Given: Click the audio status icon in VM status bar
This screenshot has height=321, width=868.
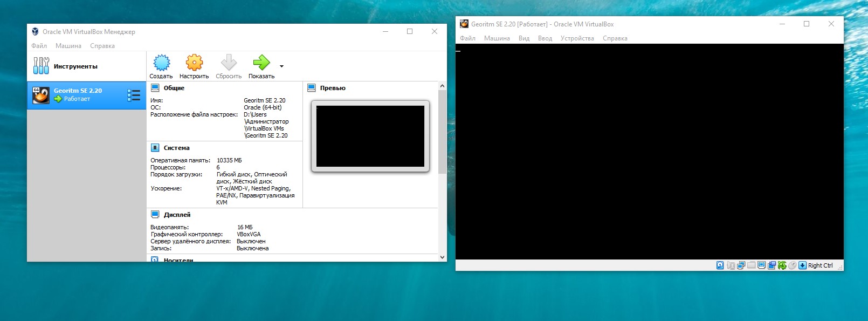Looking at the screenshot, I should [x=731, y=265].
